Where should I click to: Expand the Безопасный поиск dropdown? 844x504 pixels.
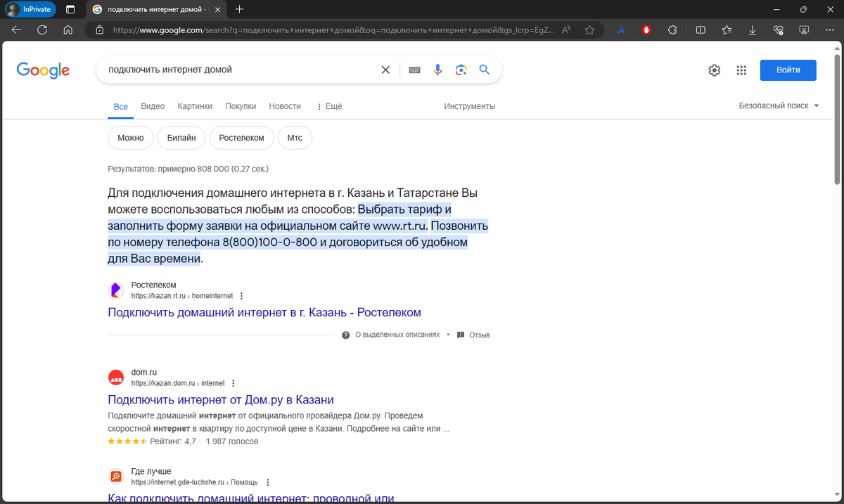(x=779, y=105)
